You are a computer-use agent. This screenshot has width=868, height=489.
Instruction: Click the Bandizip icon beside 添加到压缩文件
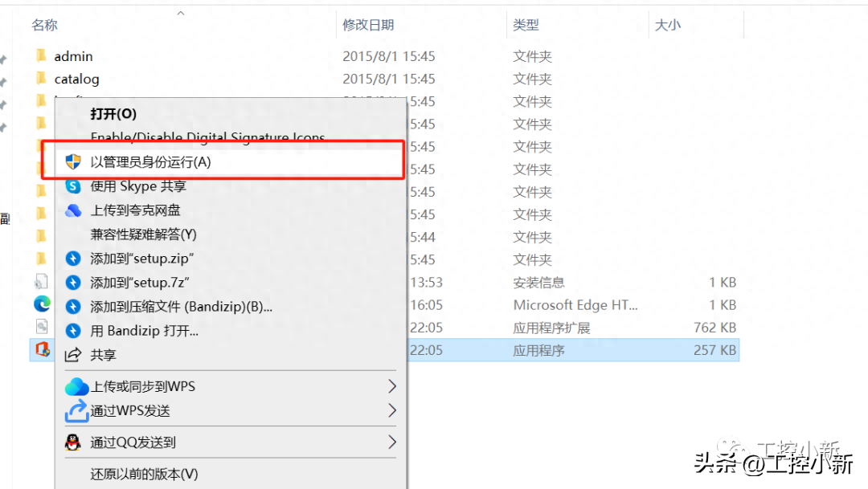(x=73, y=308)
